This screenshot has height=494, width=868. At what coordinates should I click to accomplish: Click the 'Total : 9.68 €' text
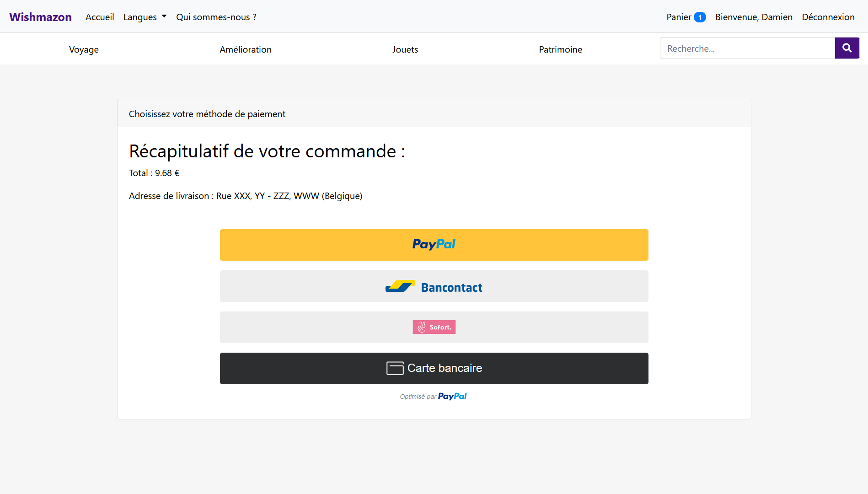click(x=154, y=173)
